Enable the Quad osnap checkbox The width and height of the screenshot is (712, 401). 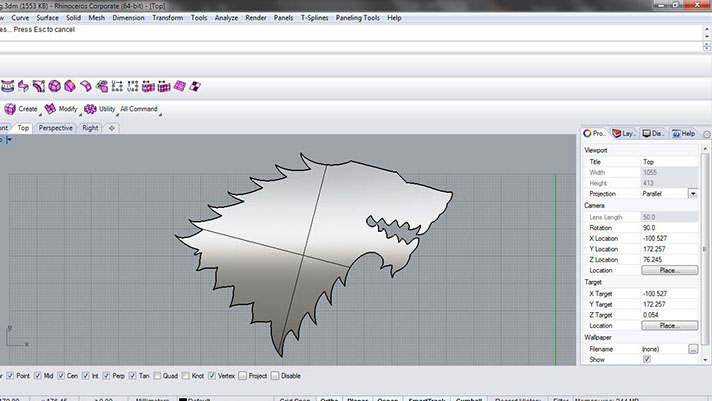(x=157, y=376)
